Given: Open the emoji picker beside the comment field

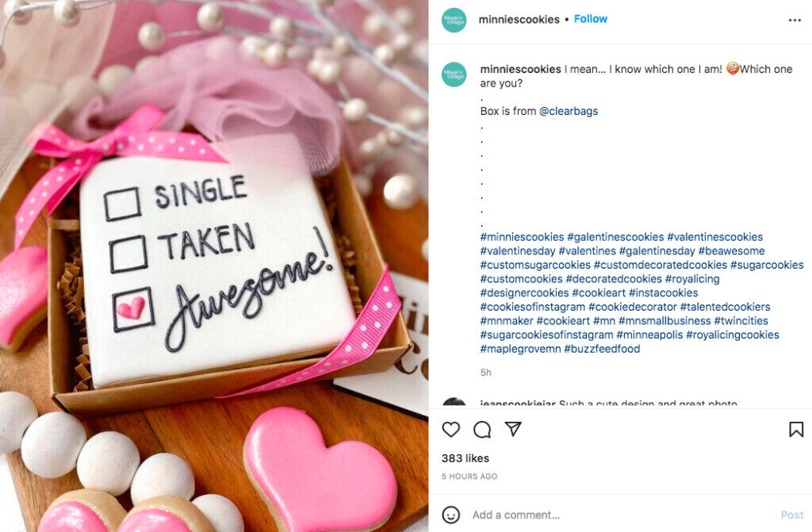Looking at the screenshot, I should click(x=451, y=515).
